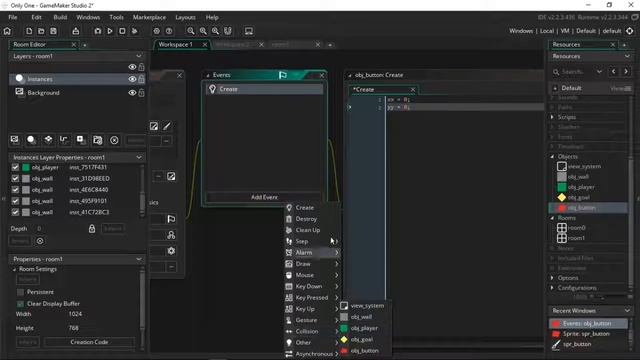
Task: Click the Add Event button
Action: (x=264, y=197)
